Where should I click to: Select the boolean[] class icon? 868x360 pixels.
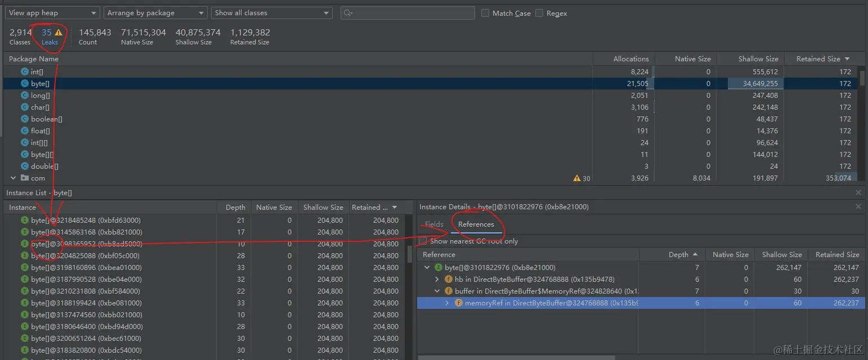pyautogui.click(x=25, y=119)
